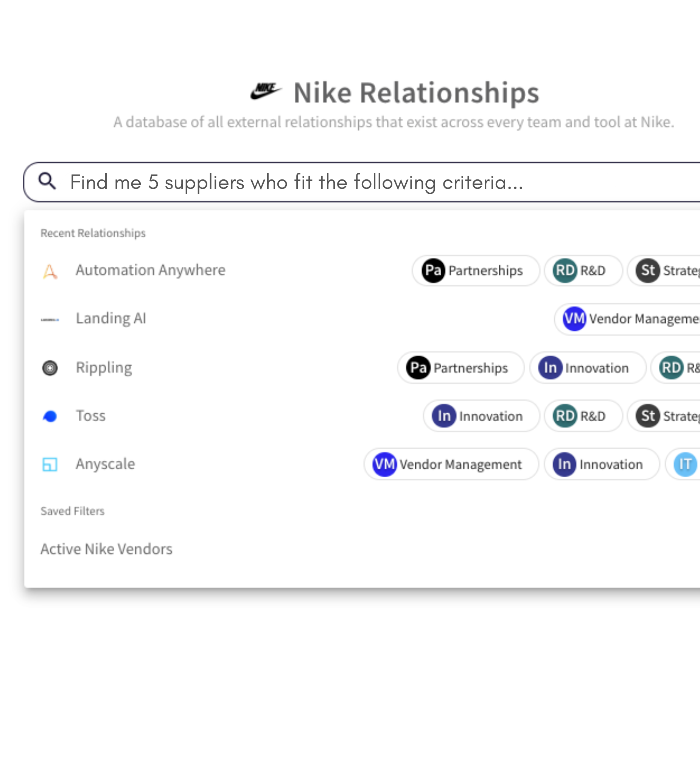Select Vendor Management tag on Anyscale row

(x=451, y=464)
